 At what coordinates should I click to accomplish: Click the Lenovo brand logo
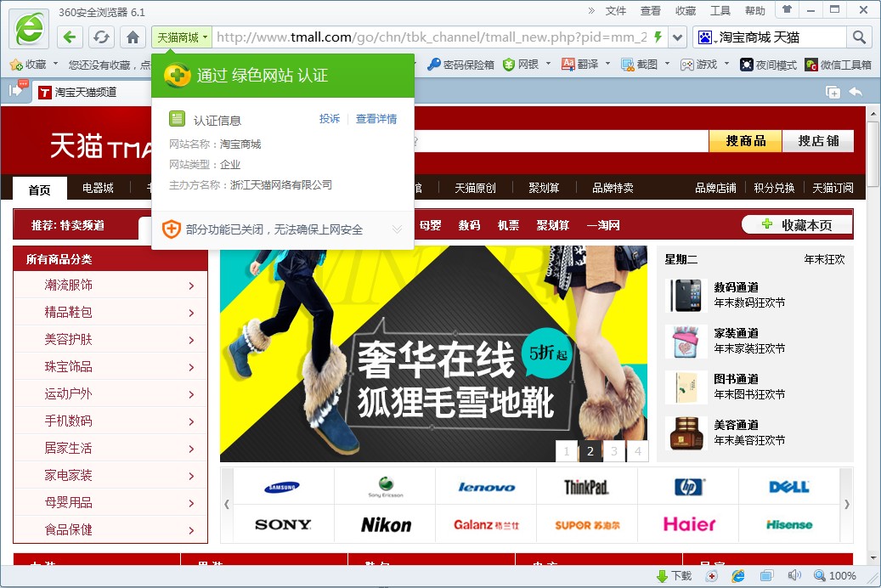[x=486, y=487]
